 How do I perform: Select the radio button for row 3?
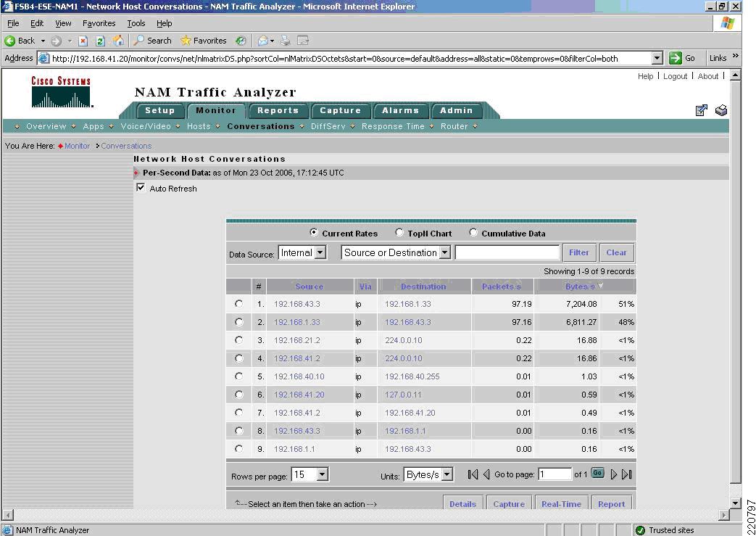[238, 339]
